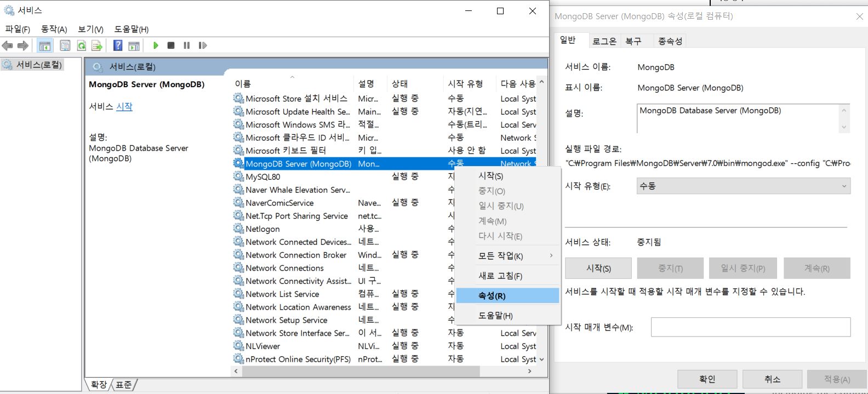Click the gear icon beside Microsoft Store 설치 서비스

click(x=238, y=98)
